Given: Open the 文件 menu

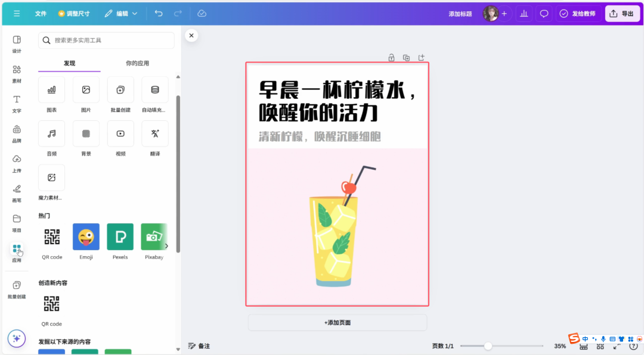Looking at the screenshot, I should tap(41, 13).
